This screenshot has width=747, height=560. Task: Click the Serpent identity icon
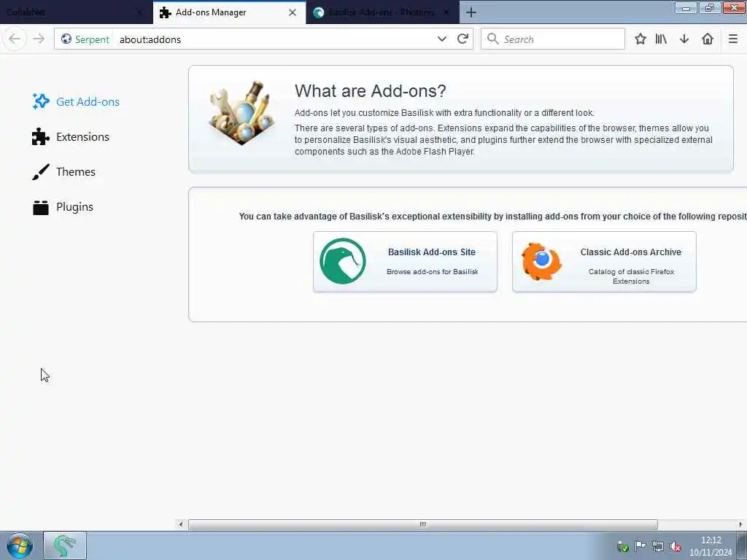(66, 39)
